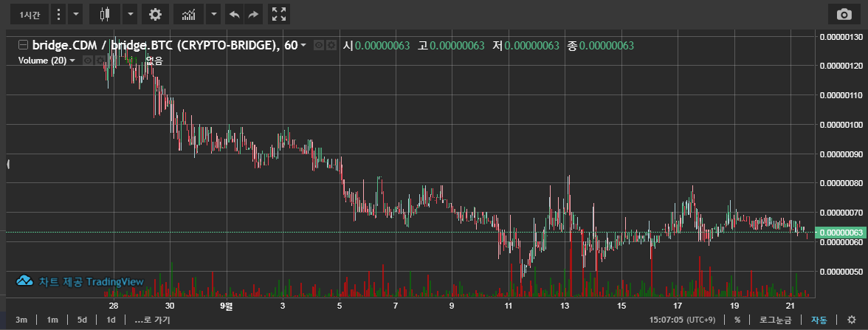Collapse the legend using the minus box
This screenshot has height=330, width=868.
tap(24, 45)
